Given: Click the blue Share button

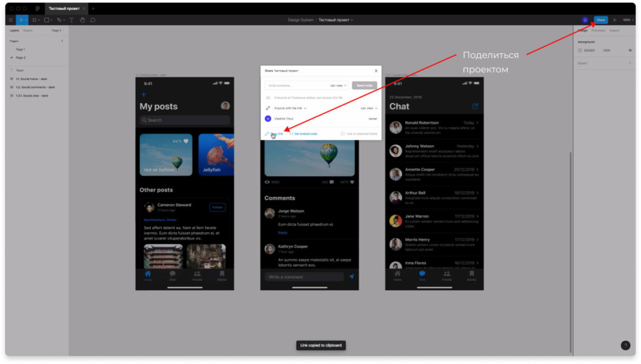Looking at the screenshot, I should click(x=600, y=20).
